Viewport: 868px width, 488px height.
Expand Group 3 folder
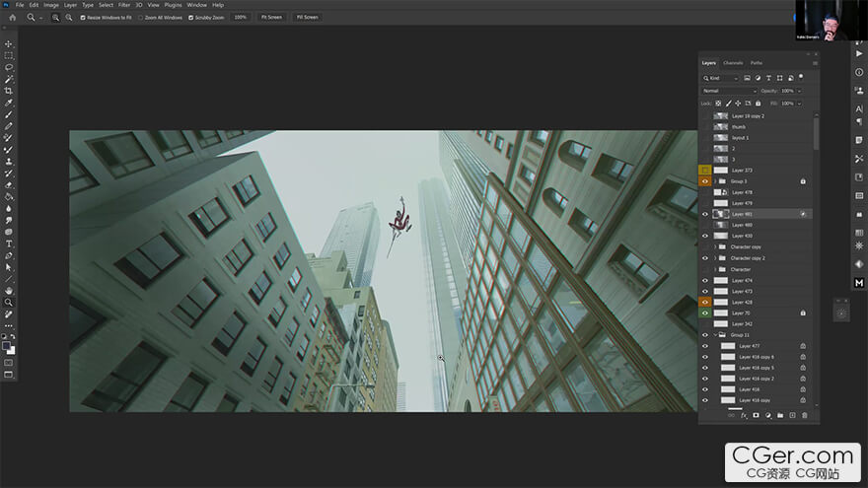[715, 181]
